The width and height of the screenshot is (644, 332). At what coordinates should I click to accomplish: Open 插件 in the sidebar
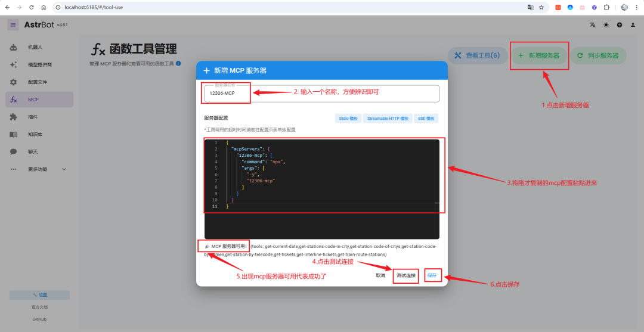click(39, 117)
